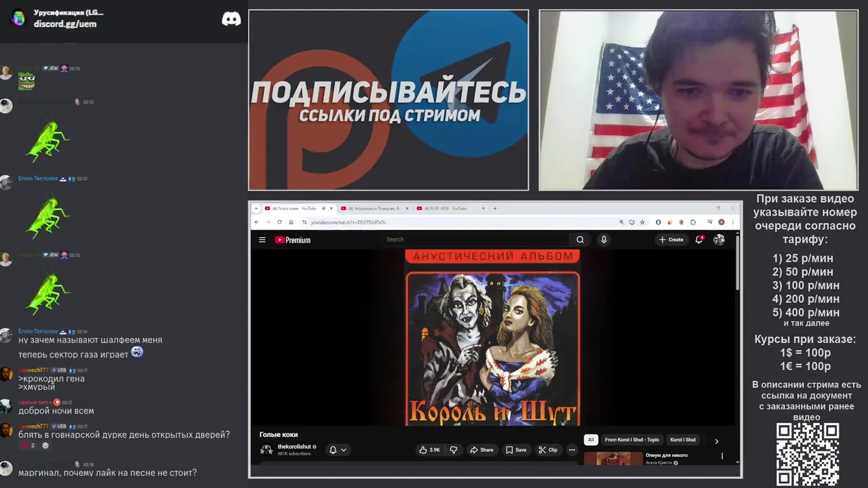Click the '681K subscribers' text
Image resolution: width=868 pixels, height=488 pixels.
(294, 453)
